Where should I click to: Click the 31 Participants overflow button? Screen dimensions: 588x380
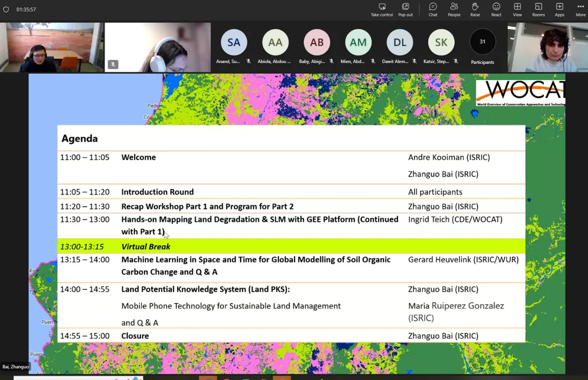[482, 43]
